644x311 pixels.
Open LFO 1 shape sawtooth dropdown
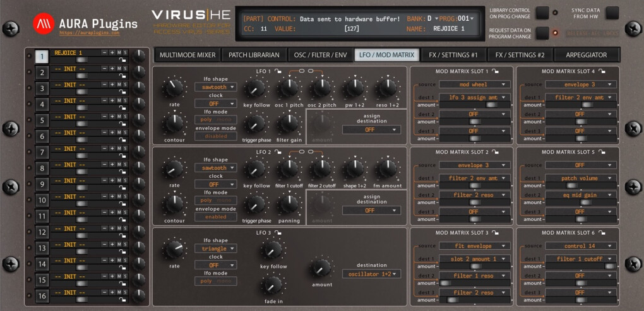click(x=216, y=87)
